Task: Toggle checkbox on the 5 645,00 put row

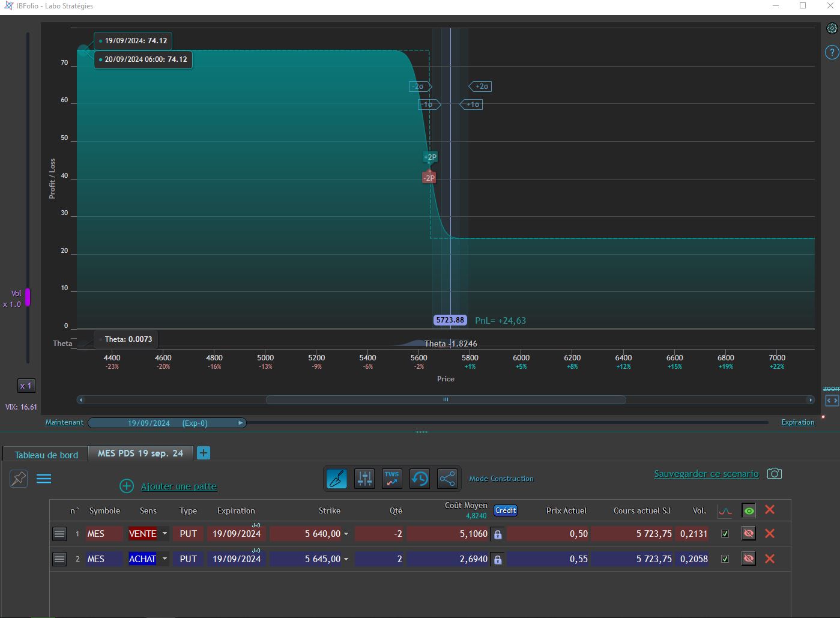Action: (x=725, y=559)
